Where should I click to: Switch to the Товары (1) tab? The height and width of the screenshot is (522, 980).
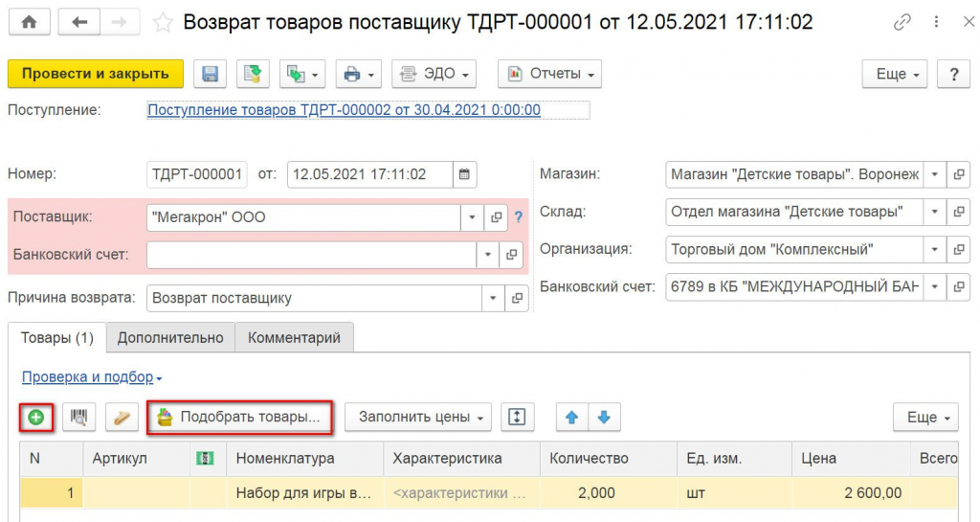[x=56, y=337]
